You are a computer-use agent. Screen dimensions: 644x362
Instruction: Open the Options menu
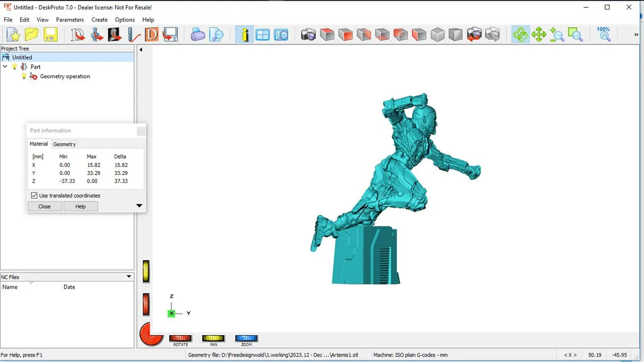point(125,20)
